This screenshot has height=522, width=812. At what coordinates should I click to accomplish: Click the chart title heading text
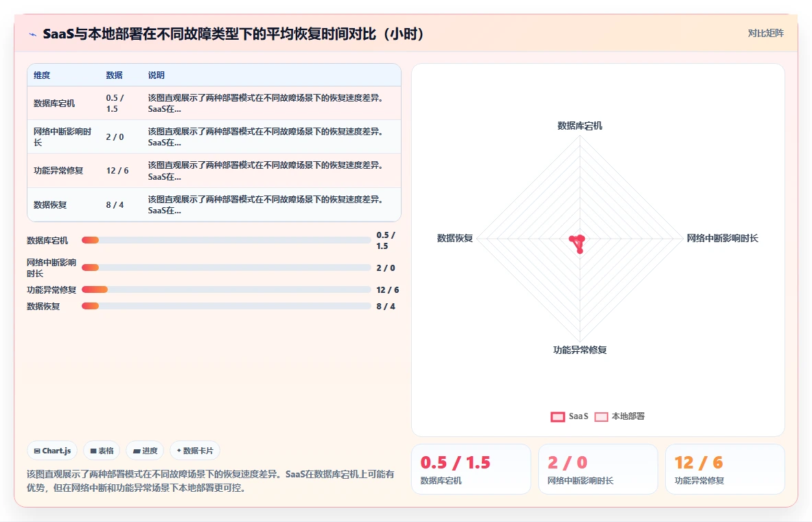(233, 34)
